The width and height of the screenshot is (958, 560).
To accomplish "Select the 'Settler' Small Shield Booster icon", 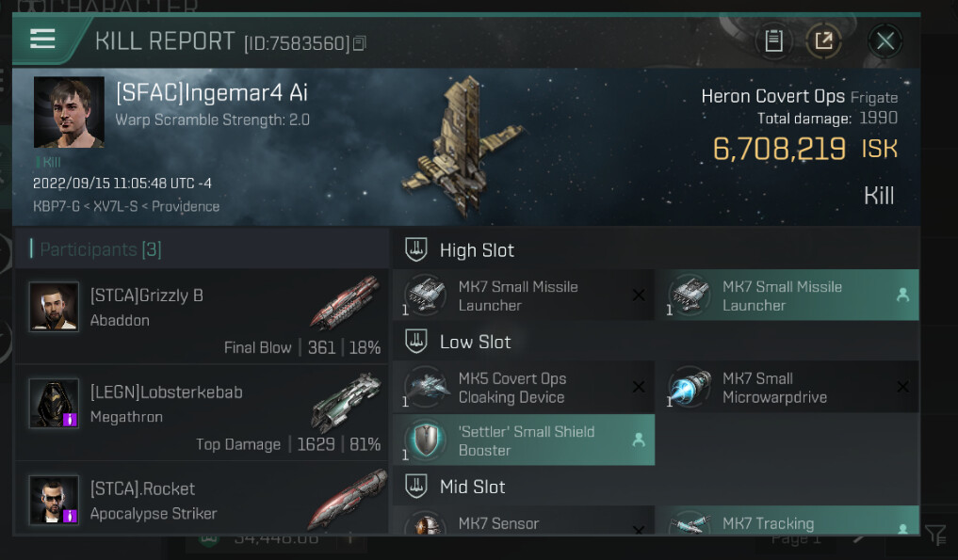I will click(x=426, y=440).
